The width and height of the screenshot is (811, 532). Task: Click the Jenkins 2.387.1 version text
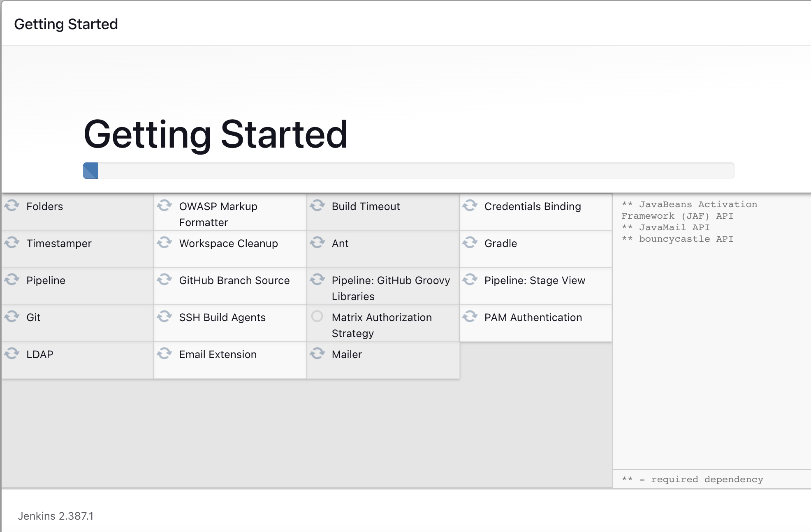[56, 516]
